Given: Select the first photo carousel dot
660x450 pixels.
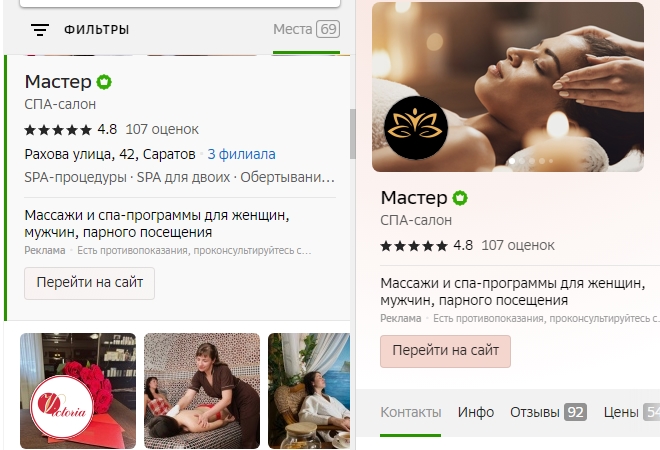Looking at the screenshot, I should click(512, 161).
